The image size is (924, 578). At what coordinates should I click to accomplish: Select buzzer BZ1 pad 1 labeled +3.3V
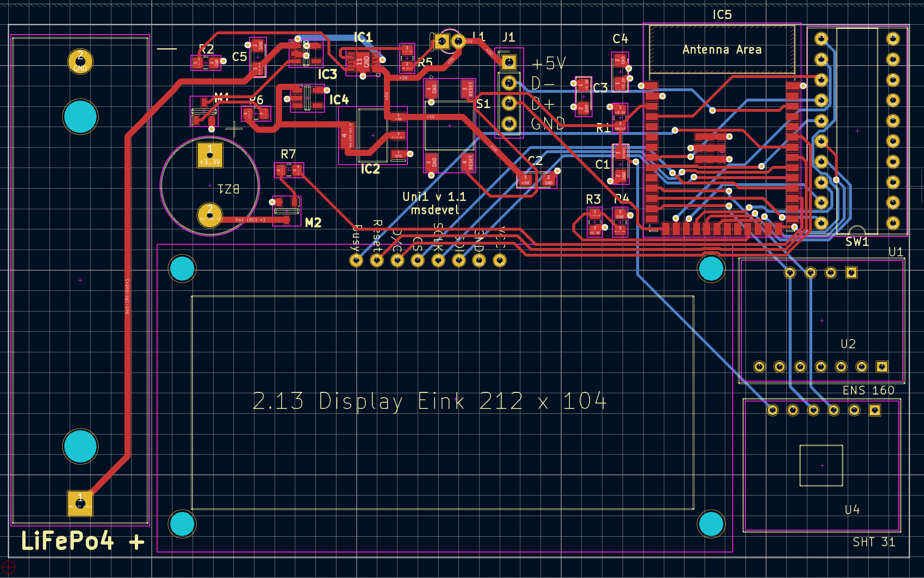tap(210, 155)
